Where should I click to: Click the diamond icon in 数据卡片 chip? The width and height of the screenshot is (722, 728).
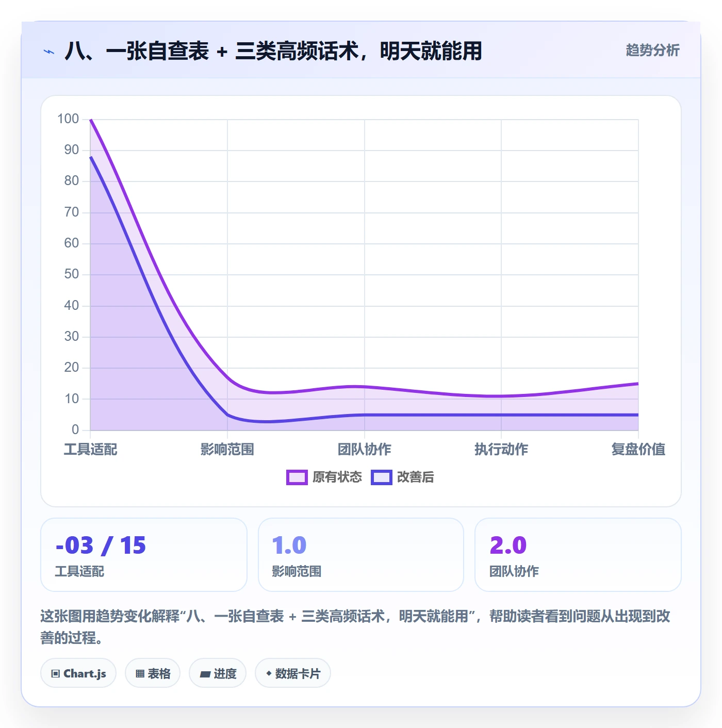[269, 673]
